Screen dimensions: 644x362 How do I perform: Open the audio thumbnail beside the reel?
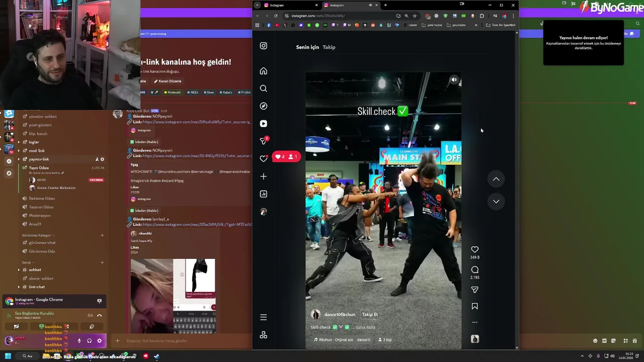474,339
